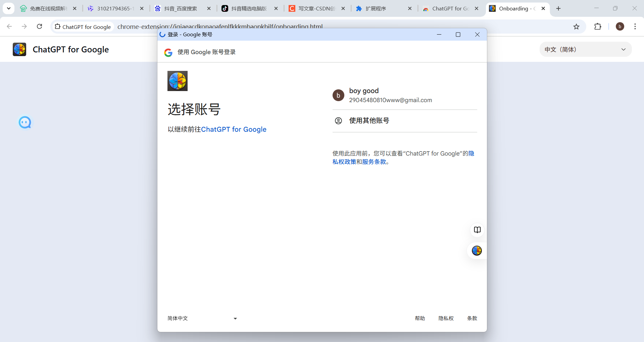The height and width of the screenshot is (342, 644).
Task: Click 帮助 in the dialog footer
Action: [x=420, y=318]
